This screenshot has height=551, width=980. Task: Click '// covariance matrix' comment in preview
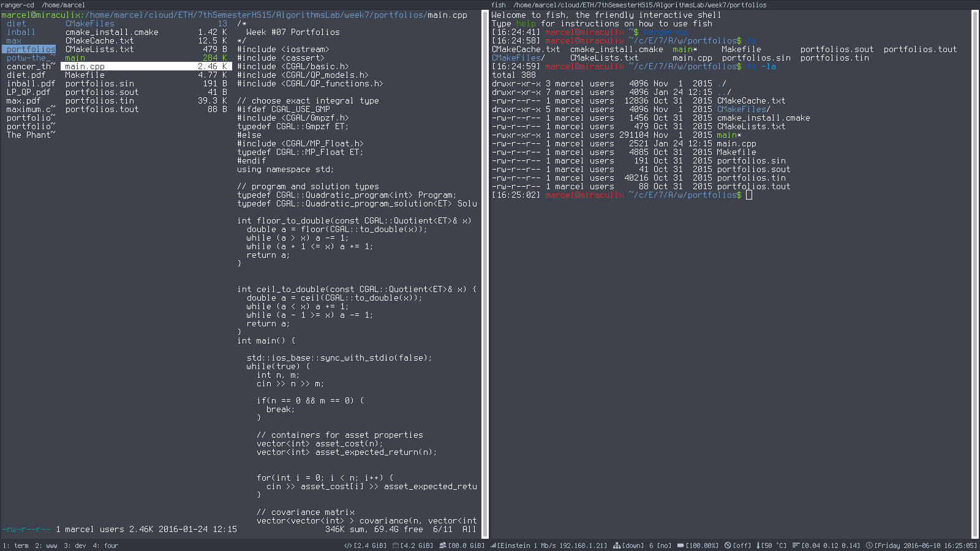tap(306, 512)
